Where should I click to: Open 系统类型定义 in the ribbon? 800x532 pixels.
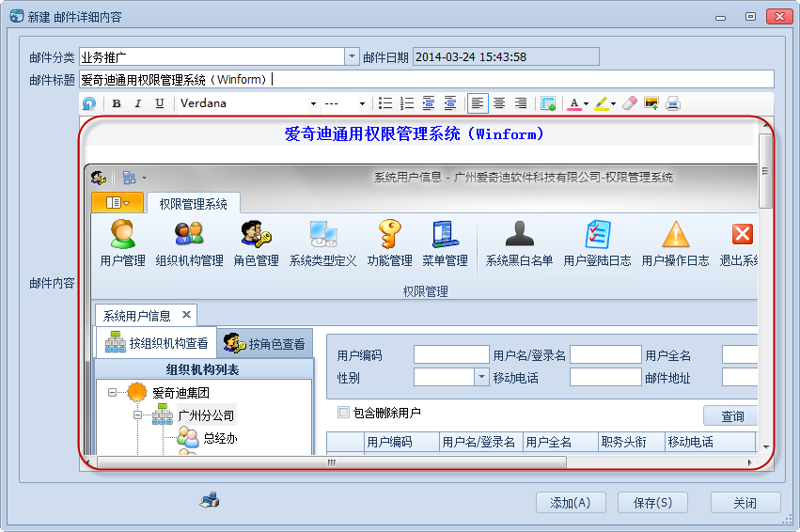click(323, 243)
